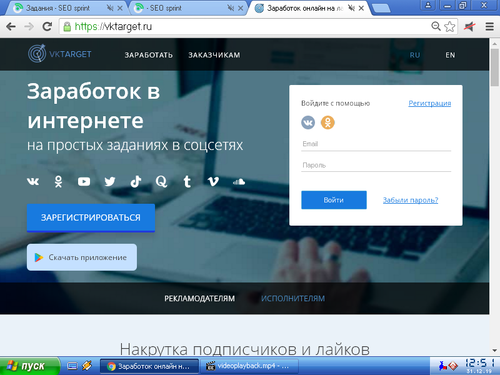Click heading Заработок в интернете

94,106
